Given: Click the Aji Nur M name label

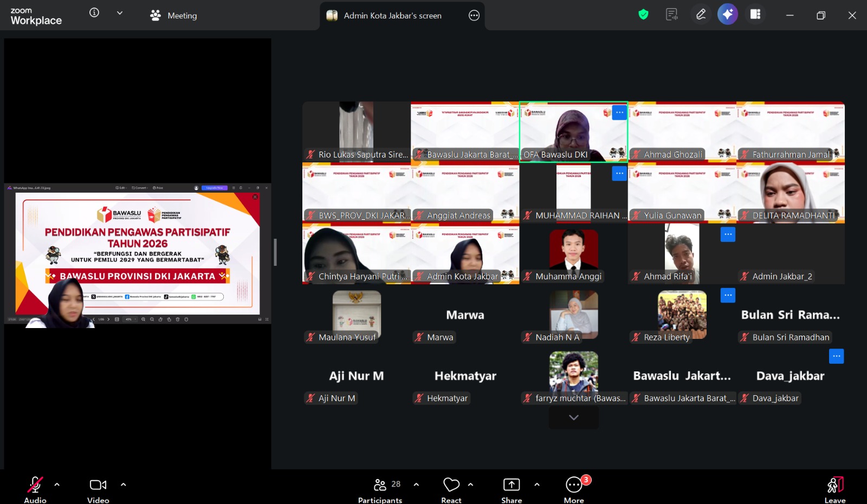Looking at the screenshot, I should [x=337, y=398].
